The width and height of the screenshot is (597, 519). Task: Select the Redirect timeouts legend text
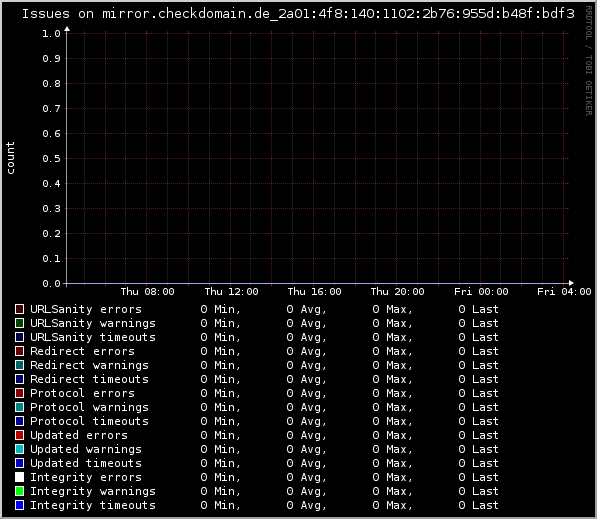click(89, 379)
